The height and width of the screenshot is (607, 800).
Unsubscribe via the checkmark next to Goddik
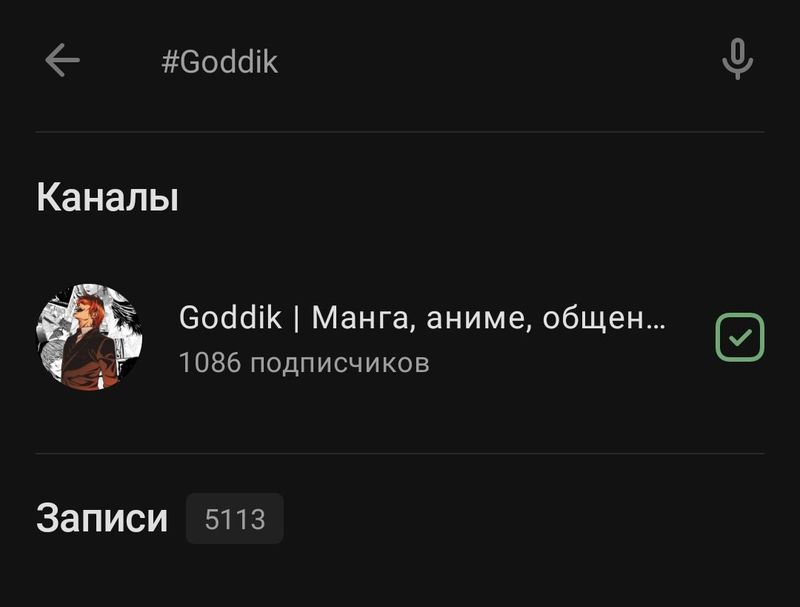coord(739,337)
